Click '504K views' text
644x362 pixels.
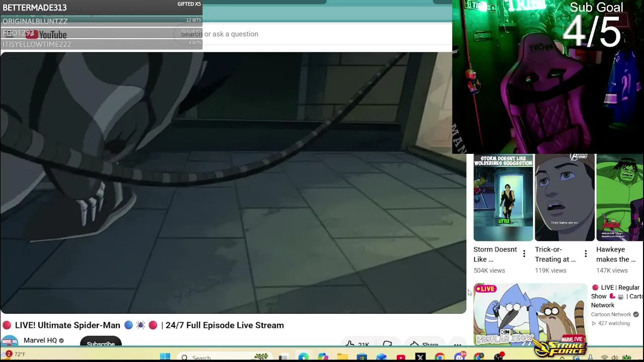coord(489,270)
